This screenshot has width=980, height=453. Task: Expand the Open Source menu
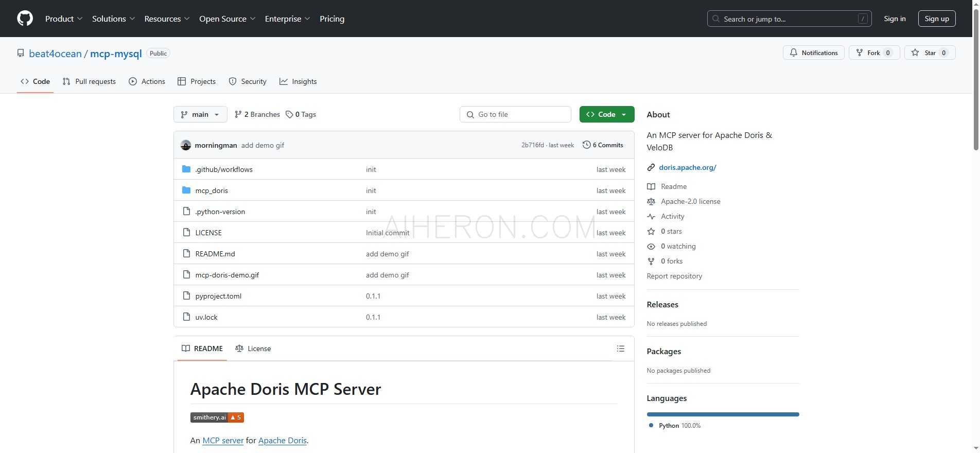(227, 19)
